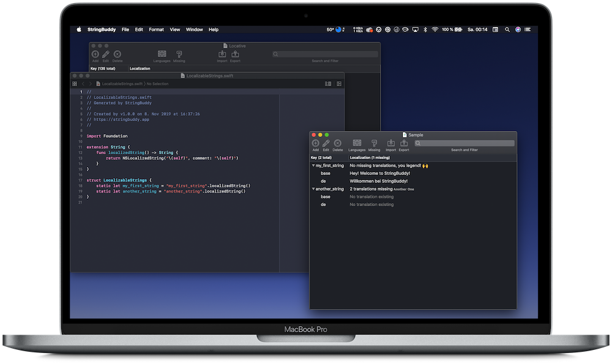
Task: Click the Bluetooth icon in the menu bar
Action: coord(425,29)
